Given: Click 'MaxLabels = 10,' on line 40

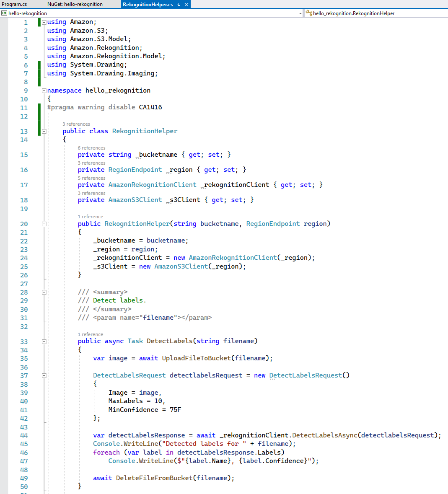Looking at the screenshot, I should (137, 401).
